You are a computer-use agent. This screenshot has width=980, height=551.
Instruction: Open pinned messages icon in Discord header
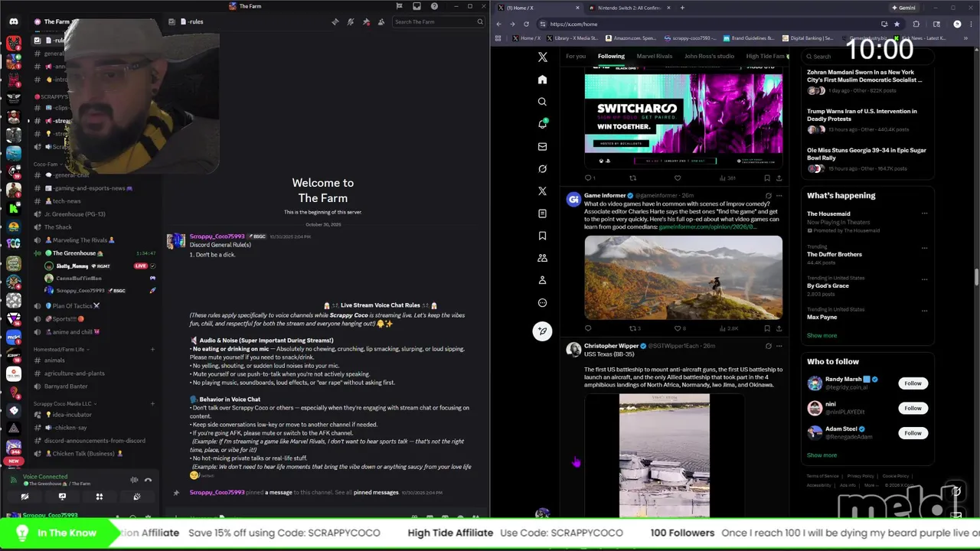(x=365, y=22)
